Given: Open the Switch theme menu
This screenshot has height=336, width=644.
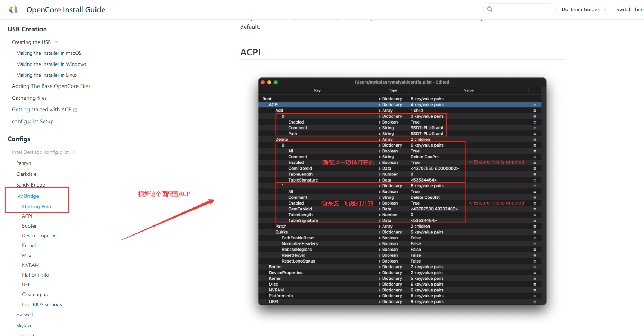Looking at the screenshot, I should coord(630,9).
